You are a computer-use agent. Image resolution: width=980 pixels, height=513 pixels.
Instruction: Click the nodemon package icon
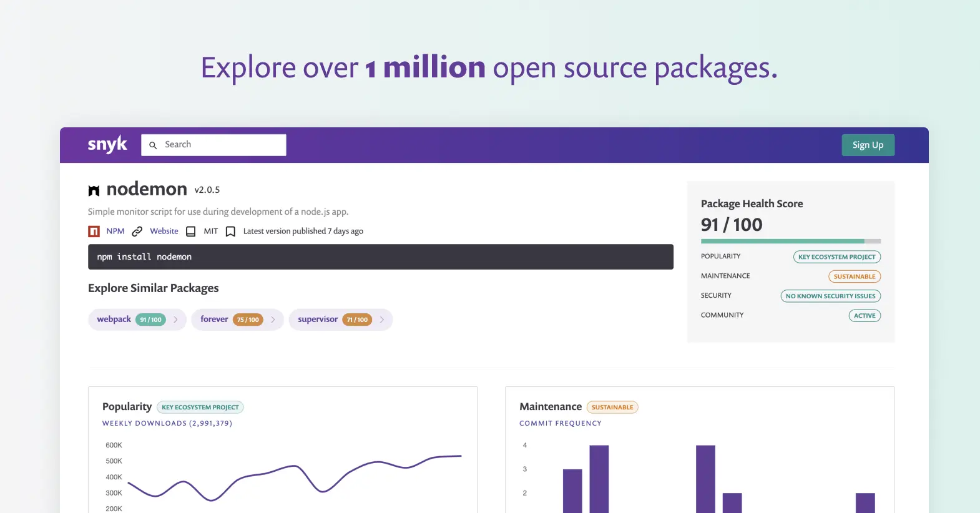point(94,190)
